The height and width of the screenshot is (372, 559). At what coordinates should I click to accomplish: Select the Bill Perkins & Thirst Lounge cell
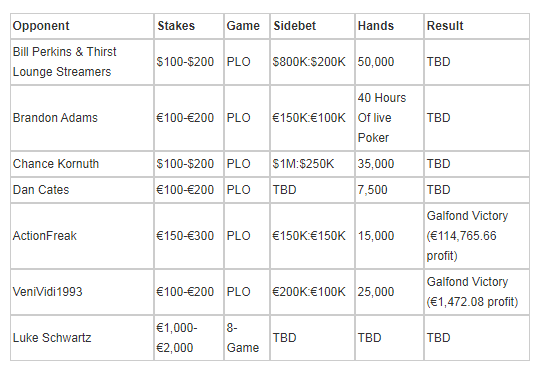pyautogui.click(x=82, y=62)
